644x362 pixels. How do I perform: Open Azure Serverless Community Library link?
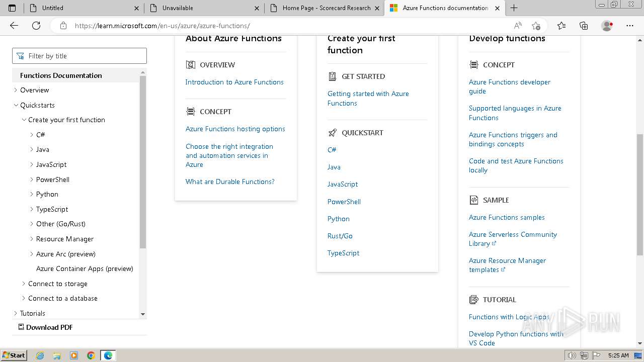(x=513, y=239)
